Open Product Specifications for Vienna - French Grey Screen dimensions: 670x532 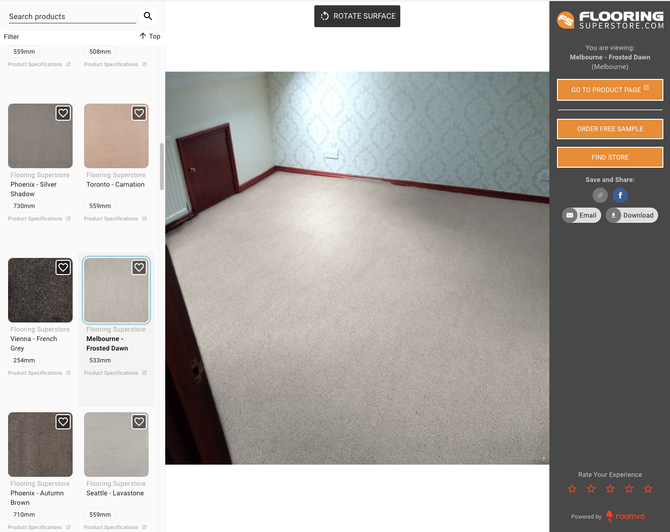(39, 373)
